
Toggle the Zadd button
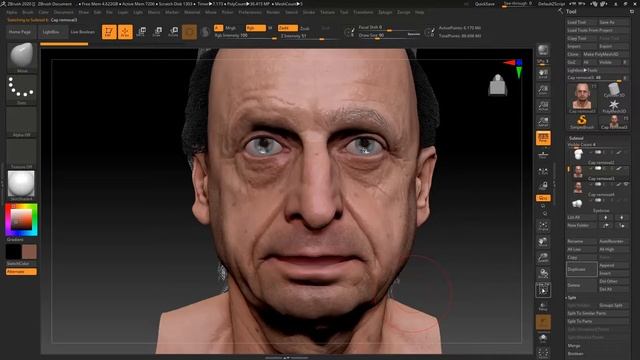pos(288,28)
